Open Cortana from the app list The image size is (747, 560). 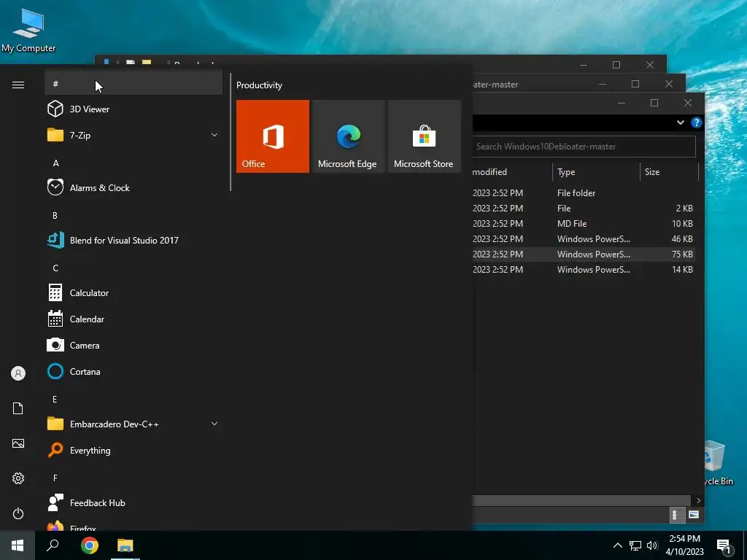click(133, 371)
